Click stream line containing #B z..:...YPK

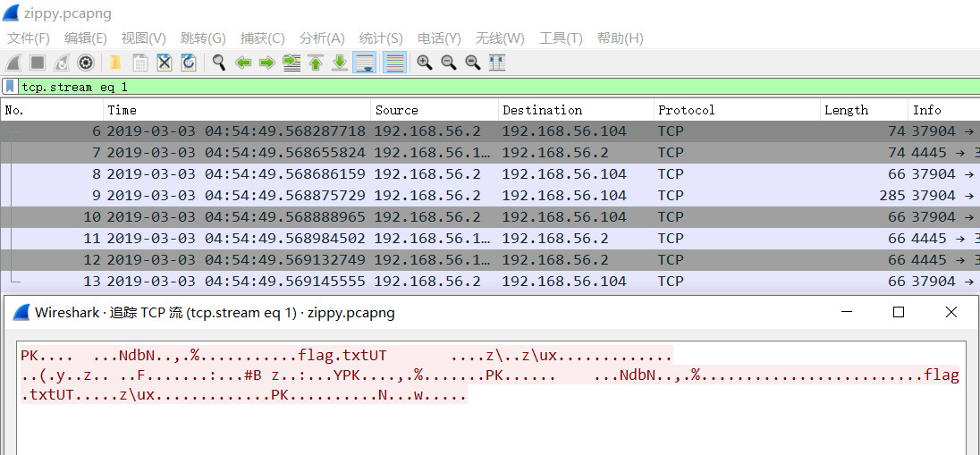coord(490,375)
